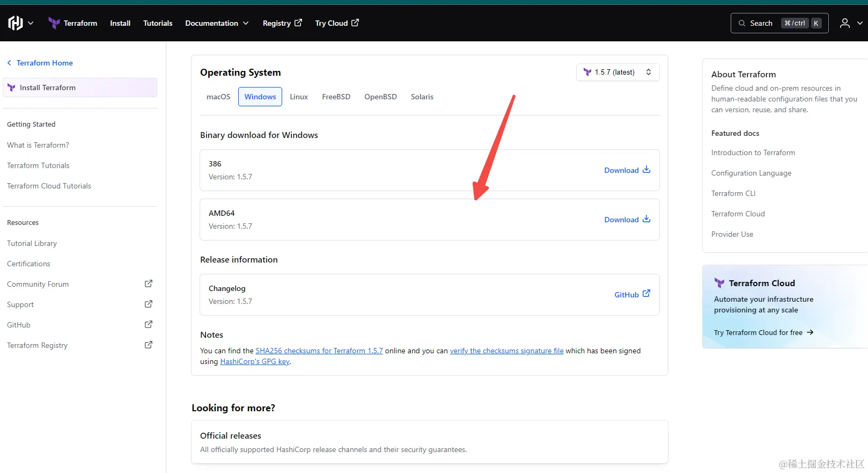Viewport: 868px width, 473px height.
Task: Click Community Forum external link icon
Action: click(149, 283)
